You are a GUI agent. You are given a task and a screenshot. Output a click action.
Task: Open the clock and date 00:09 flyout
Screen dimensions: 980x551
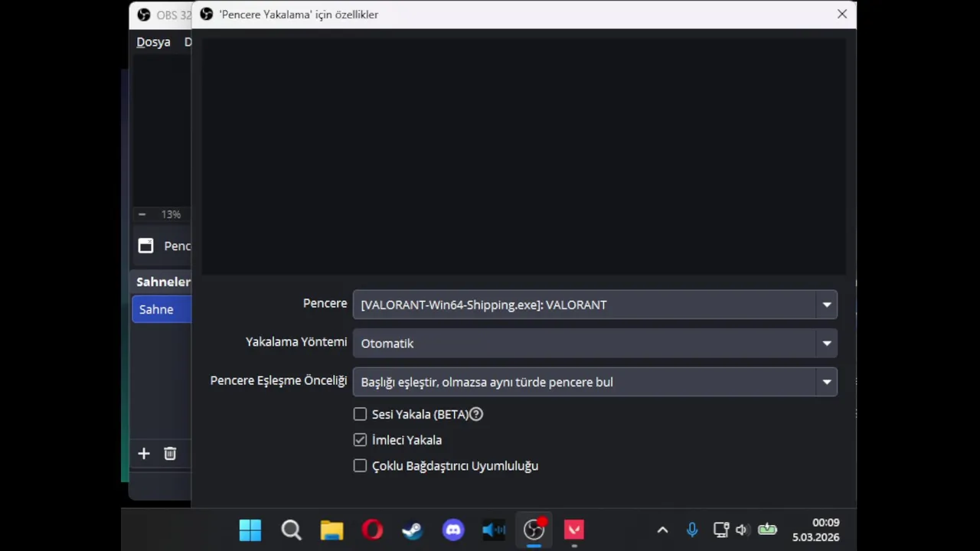tap(815, 530)
